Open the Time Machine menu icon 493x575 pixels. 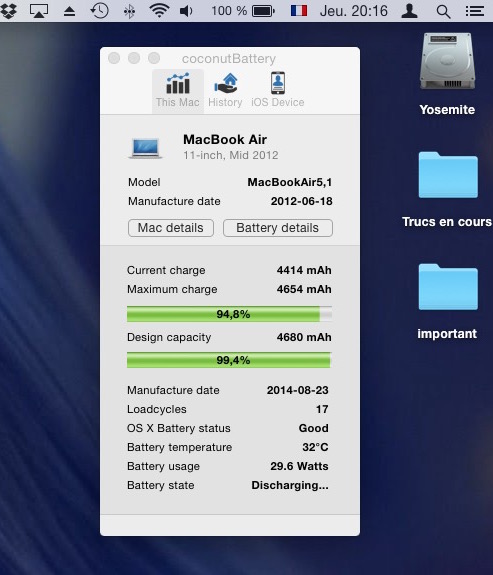[x=99, y=11]
